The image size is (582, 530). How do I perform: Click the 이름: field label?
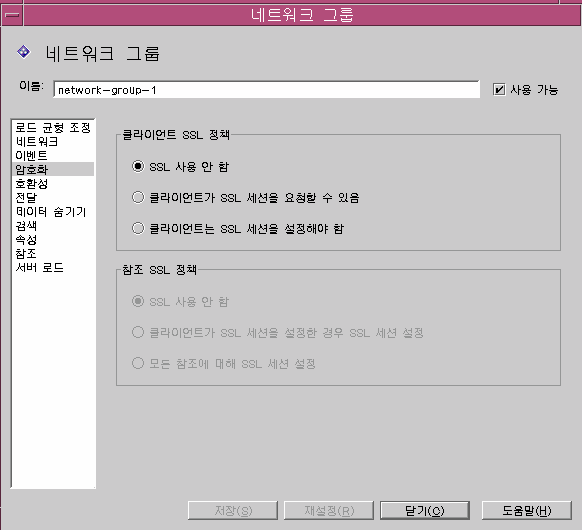click(x=31, y=86)
